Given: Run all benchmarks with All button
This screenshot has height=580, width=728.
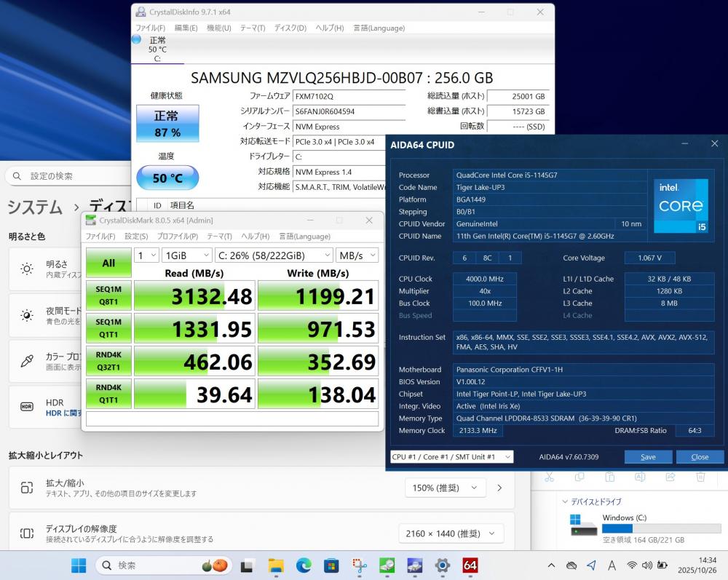Looking at the screenshot, I should tap(108, 263).
